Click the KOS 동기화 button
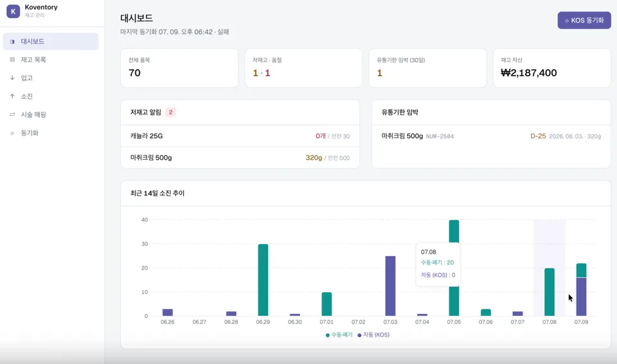This screenshot has width=617, height=364. 584,20
